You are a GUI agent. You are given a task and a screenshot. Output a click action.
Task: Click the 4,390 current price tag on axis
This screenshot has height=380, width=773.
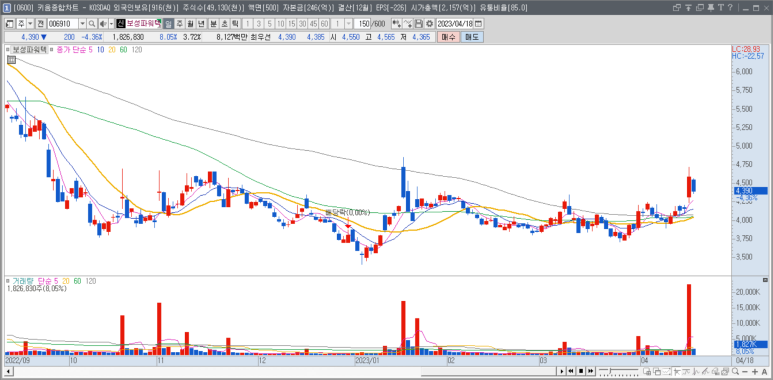point(750,191)
